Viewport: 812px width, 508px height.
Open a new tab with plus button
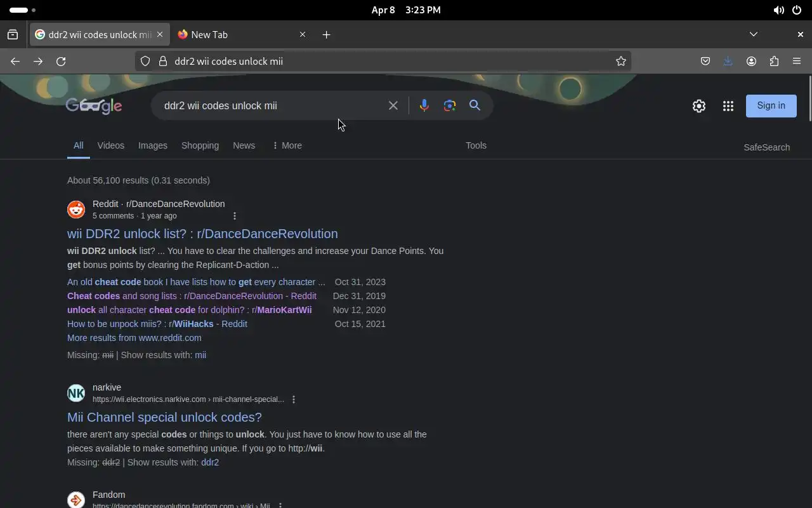[x=326, y=34]
